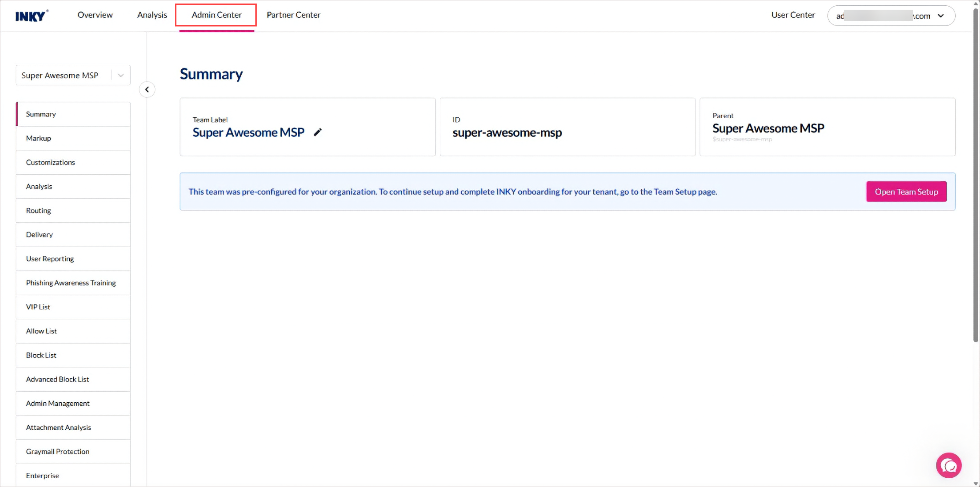The width and height of the screenshot is (980, 487).
Task: Open the chat support bubble
Action: click(x=948, y=465)
